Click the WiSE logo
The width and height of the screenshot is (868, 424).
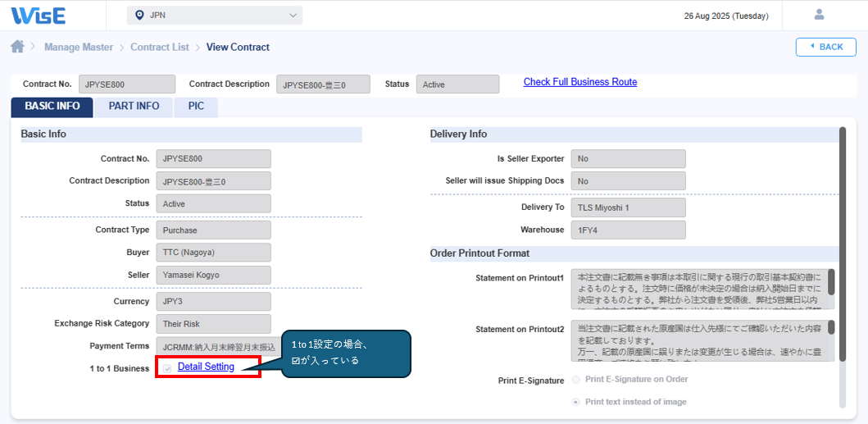[39, 15]
